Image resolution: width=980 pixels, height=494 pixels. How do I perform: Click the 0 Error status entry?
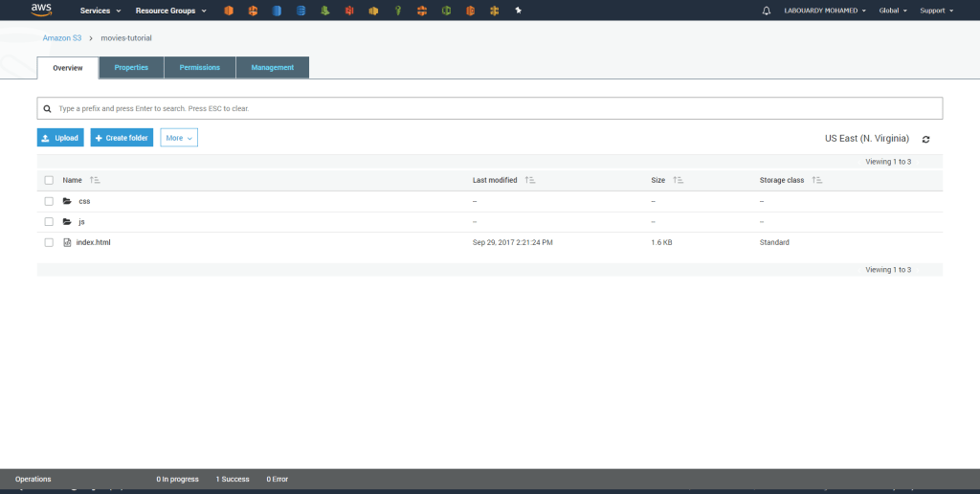[x=278, y=480]
